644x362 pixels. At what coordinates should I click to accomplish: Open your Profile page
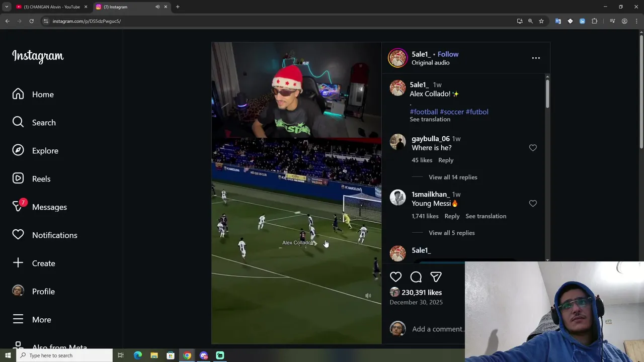(x=33, y=292)
